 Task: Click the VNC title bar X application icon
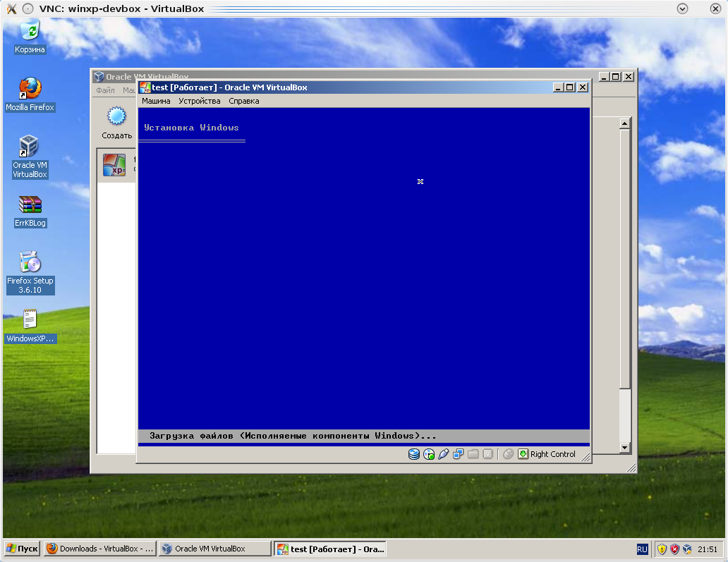[x=11, y=8]
